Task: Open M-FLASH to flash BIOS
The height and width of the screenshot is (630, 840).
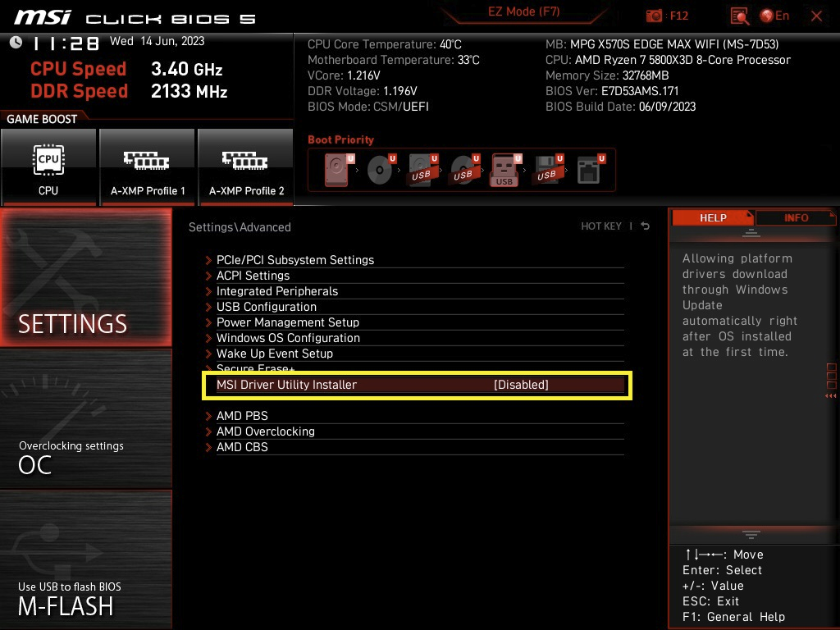Action: coord(85,559)
